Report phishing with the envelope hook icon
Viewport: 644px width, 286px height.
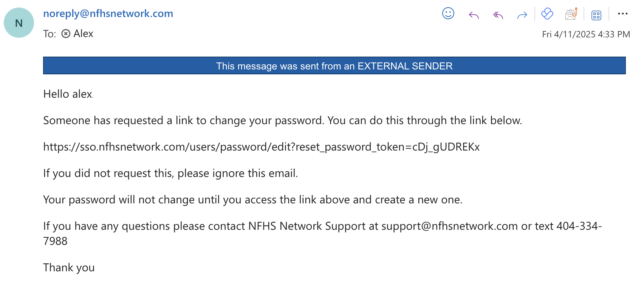pyautogui.click(x=571, y=14)
